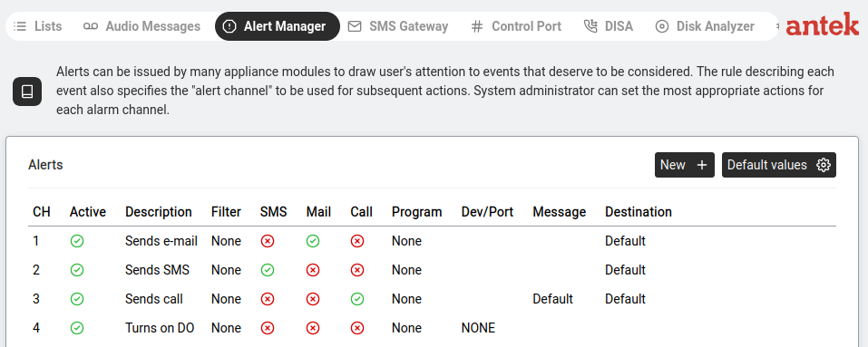Viewport: 868px width, 347px height.
Task: Toggle Mail for Turns on DO row
Action: click(x=313, y=328)
